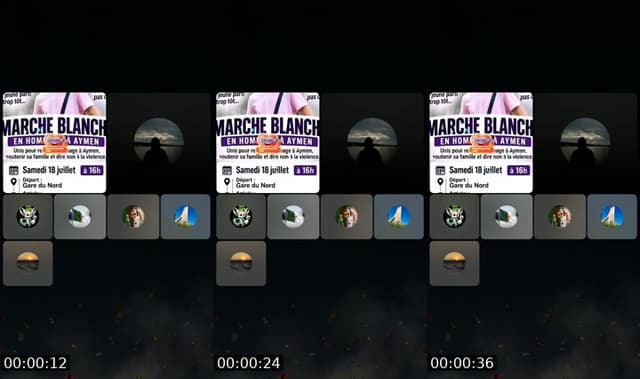640x379 pixels.
Task: Click the 00:00:12 timestamp label
Action: (35, 363)
